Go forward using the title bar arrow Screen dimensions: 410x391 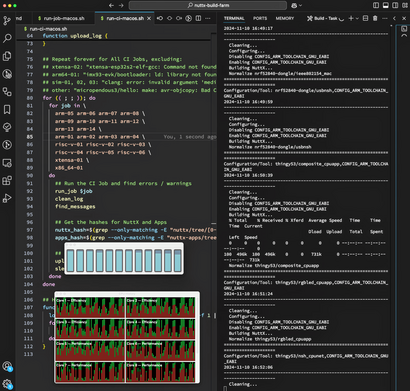click(121, 5)
